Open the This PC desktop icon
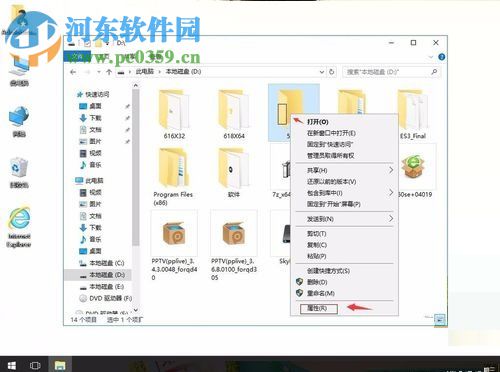 [19, 71]
